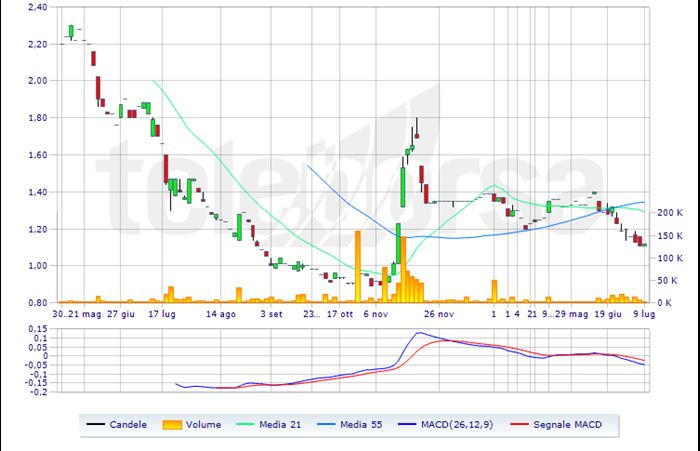
Task: Click the orange Volume legend swatch
Action: 172,425
